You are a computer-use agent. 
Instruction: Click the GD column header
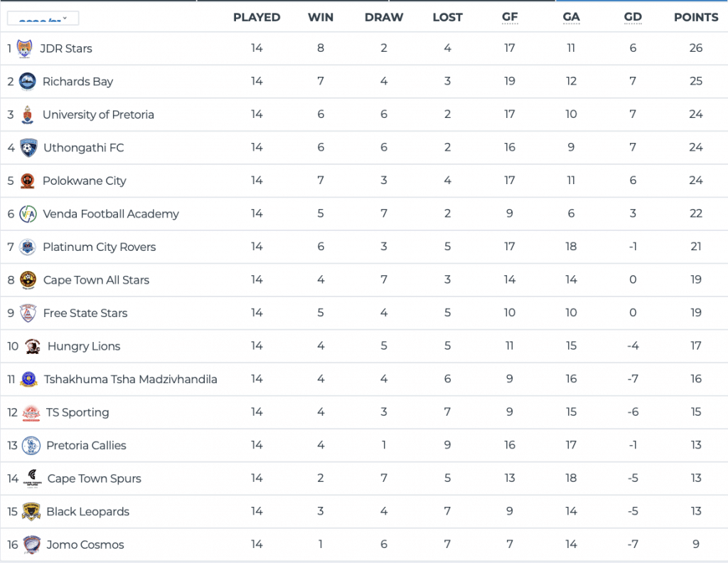tap(633, 17)
